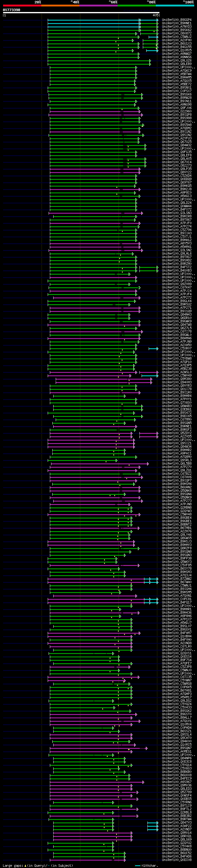Click hit UniRef100_Q9LP35
The image size is (197, 868).
pyautogui.click(x=177, y=169)
